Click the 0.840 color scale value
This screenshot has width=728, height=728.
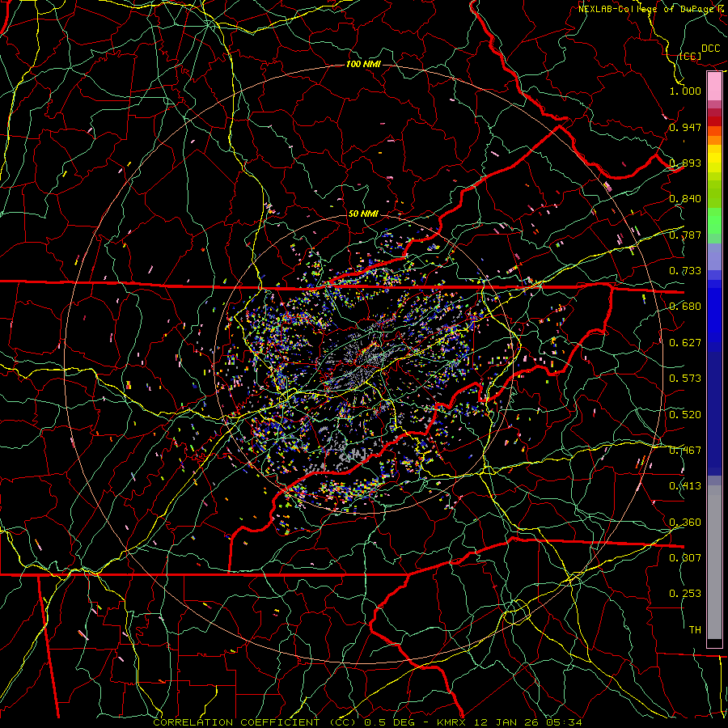click(x=685, y=199)
